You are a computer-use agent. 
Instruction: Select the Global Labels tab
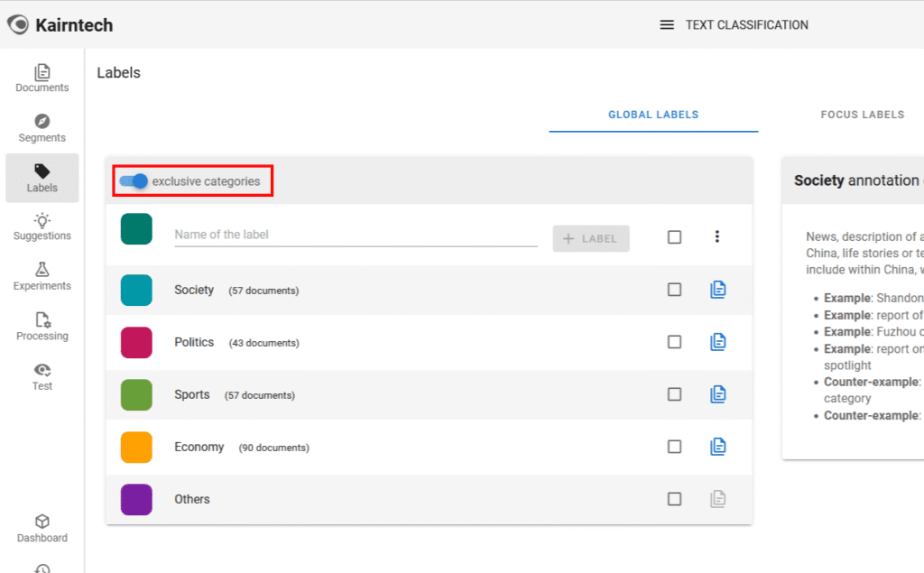coord(653,115)
